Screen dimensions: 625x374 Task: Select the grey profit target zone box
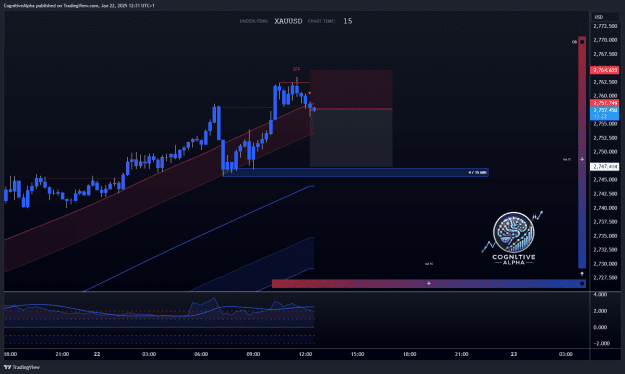tap(351, 138)
